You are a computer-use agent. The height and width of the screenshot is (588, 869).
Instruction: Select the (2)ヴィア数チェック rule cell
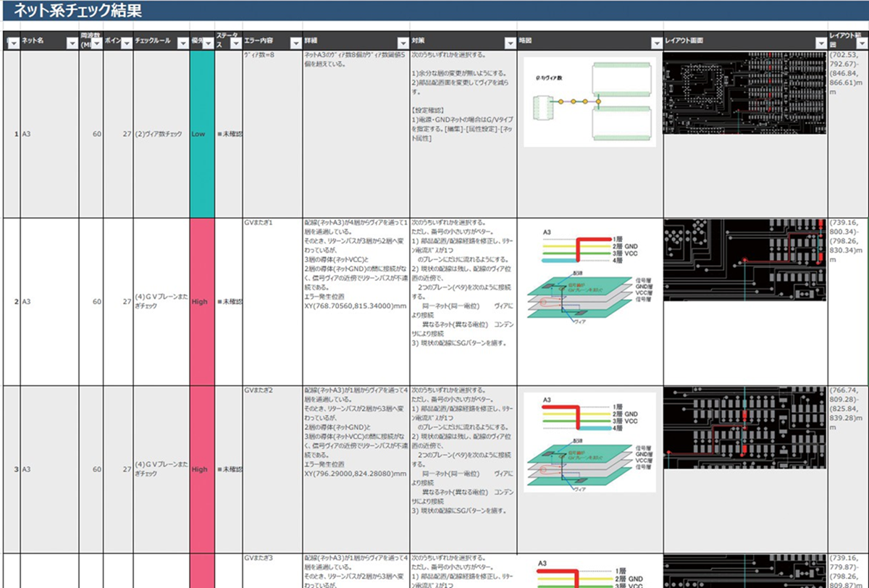click(x=161, y=134)
